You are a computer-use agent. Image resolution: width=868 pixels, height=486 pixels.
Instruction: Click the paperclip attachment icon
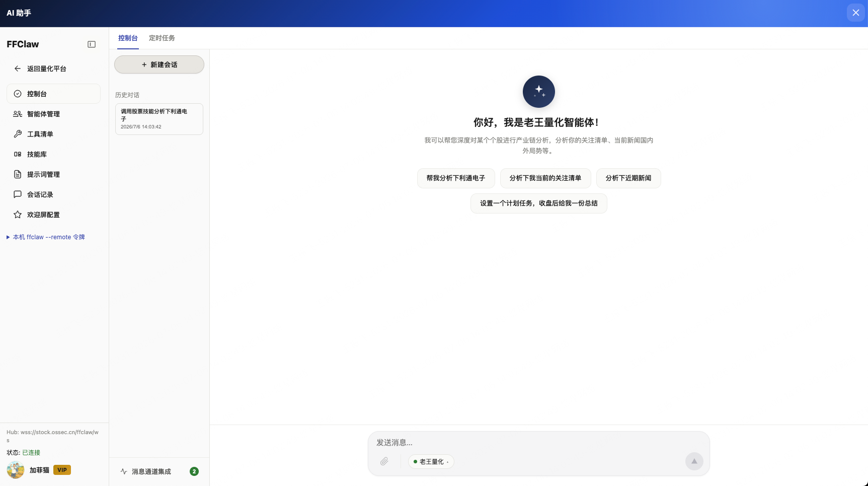pos(384,461)
